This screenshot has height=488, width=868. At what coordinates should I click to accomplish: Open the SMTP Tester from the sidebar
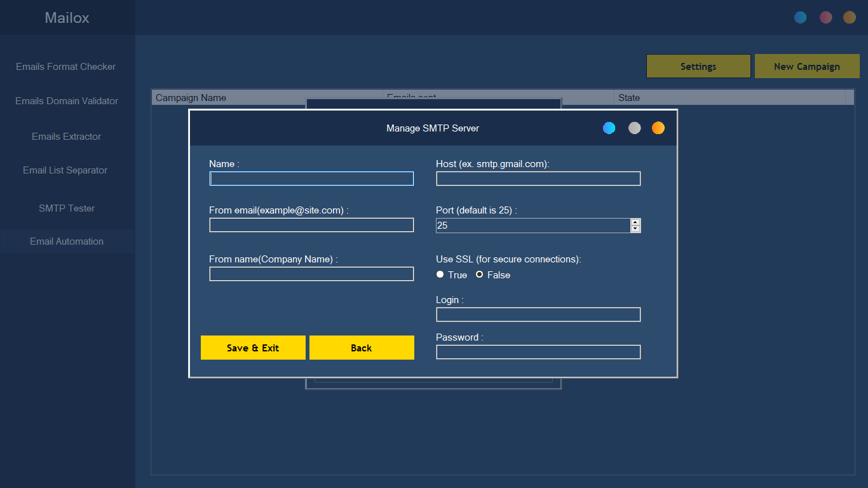pyautogui.click(x=66, y=208)
